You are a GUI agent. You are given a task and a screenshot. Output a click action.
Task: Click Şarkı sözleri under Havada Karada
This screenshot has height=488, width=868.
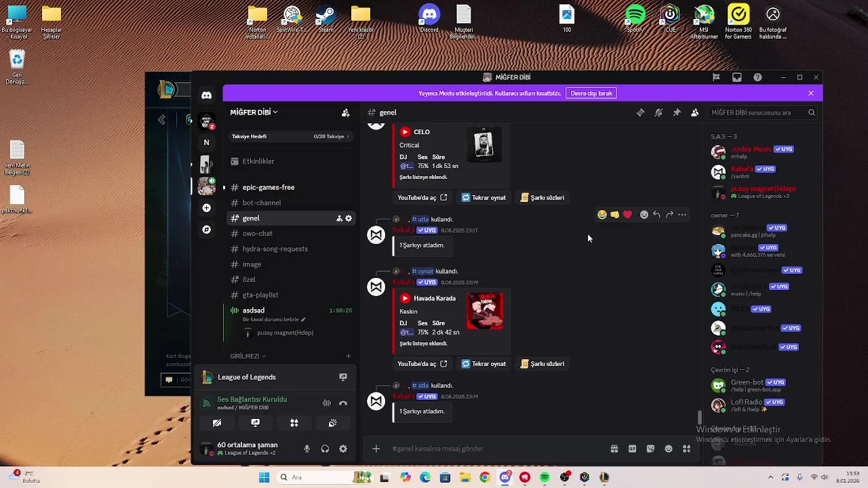coord(542,364)
